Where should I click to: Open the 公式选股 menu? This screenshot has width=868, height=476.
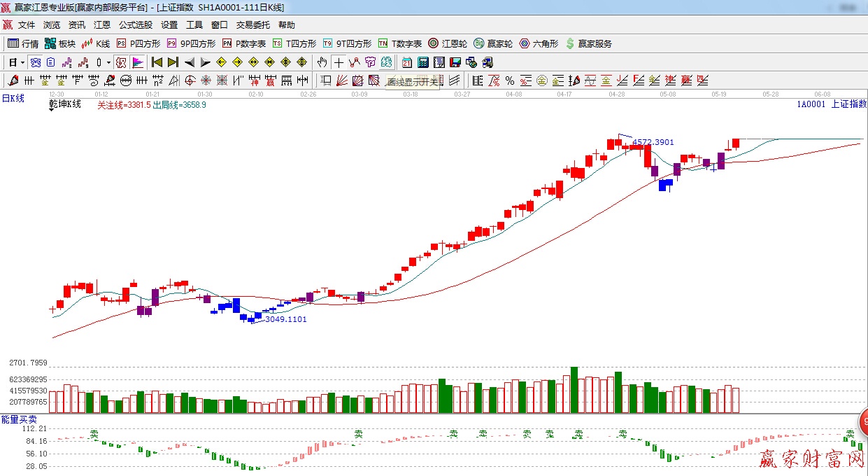[x=135, y=24]
